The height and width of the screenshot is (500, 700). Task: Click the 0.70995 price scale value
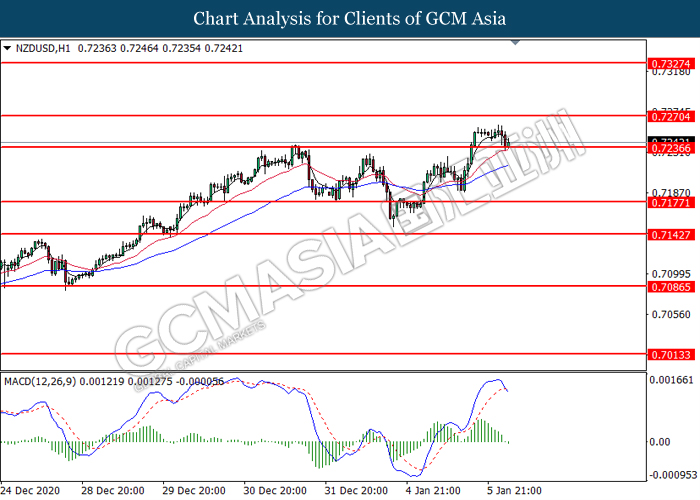(x=671, y=274)
